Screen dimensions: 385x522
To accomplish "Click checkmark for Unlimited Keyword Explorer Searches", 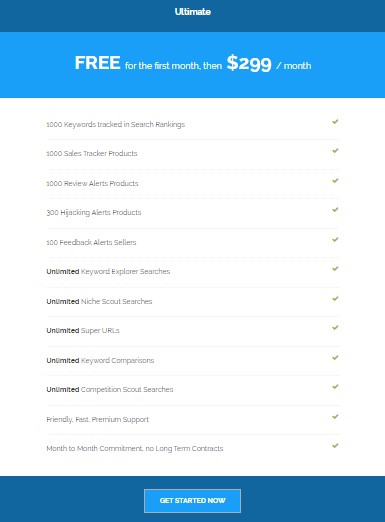I will pyautogui.click(x=335, y=269).
